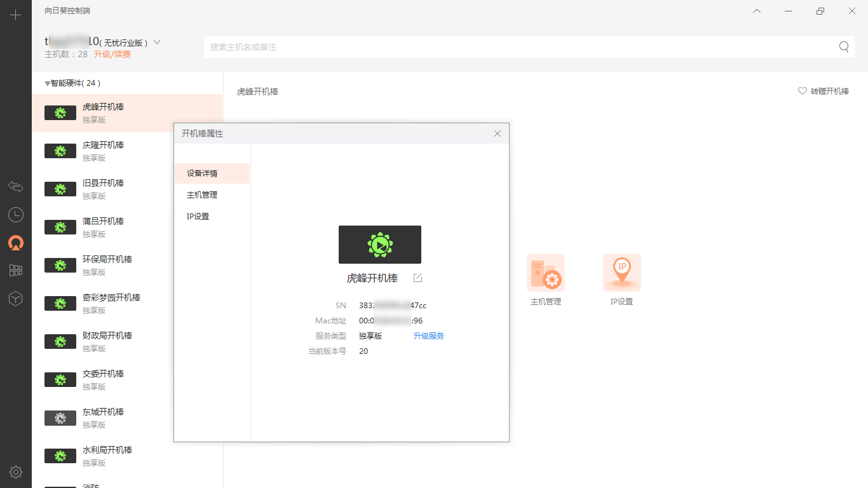Click the version number value 20

(363, 351)
